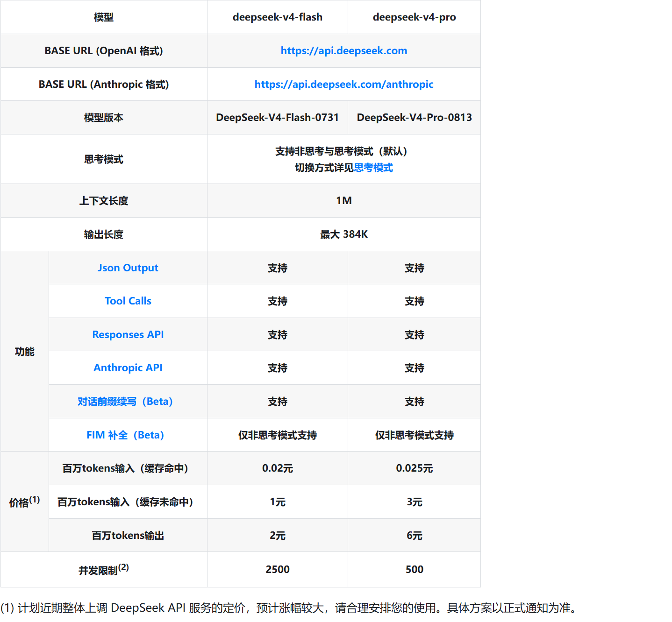Screen dimensions: 672x622
Task: Follow the blue 思考模式 link after 切换方式详见
Action: tap(373, 168)
